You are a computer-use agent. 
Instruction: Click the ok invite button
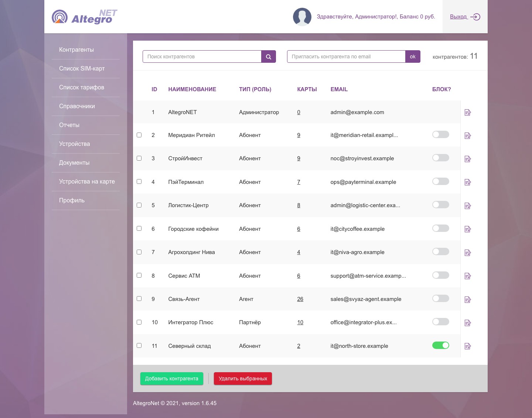tap(413, 56)
